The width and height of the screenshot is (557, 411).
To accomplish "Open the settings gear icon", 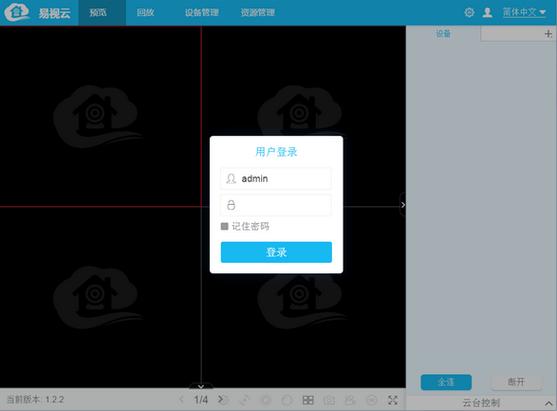I will pos(469,12).
